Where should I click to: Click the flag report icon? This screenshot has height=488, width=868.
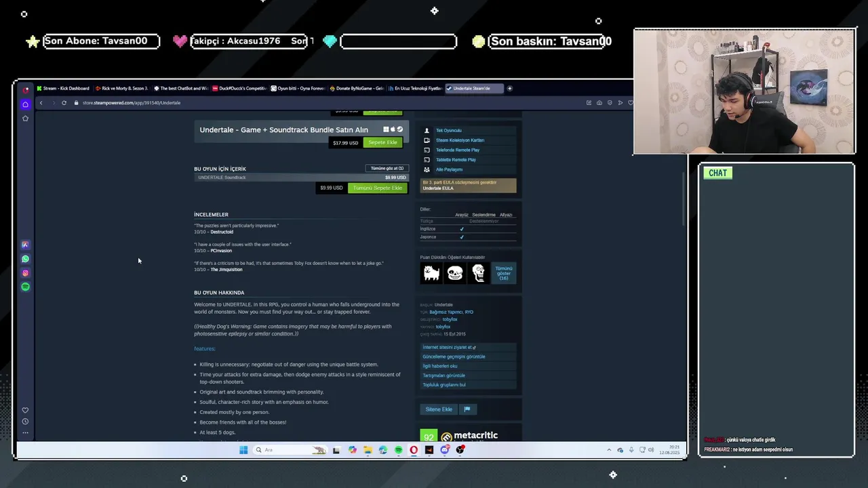point(467,409)
